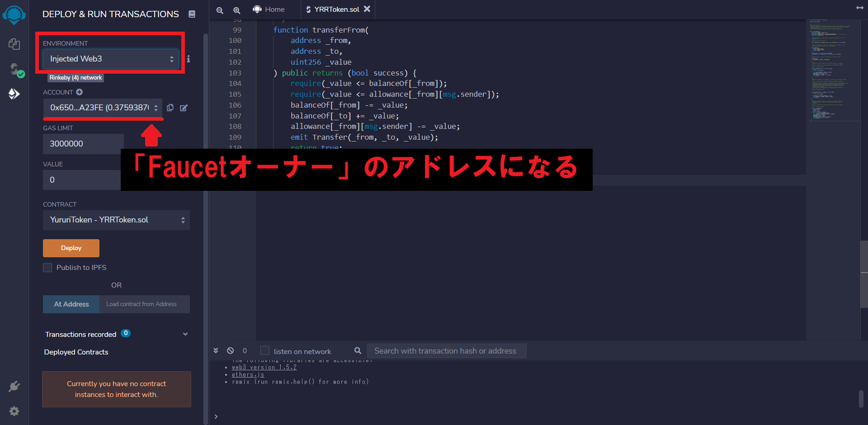Open the documentation icon beside panel title
This screenshot has width=868, height=425.
pyautogui.click(x=192, y=14)
